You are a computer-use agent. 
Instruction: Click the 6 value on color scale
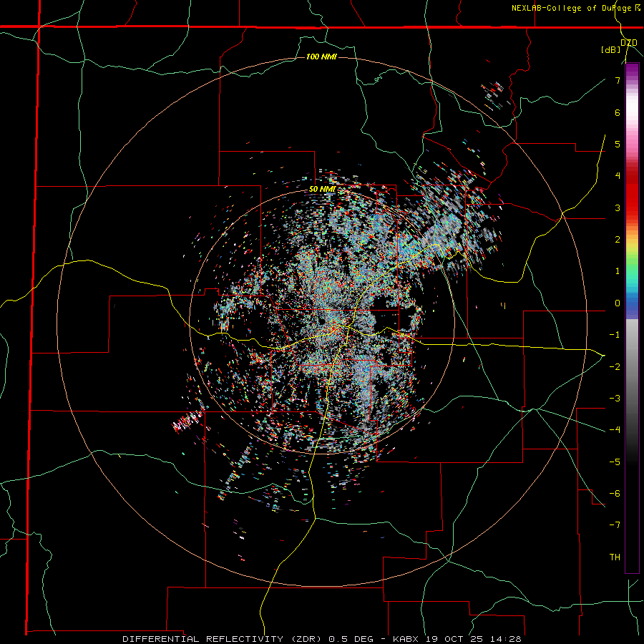click(618, 112)
